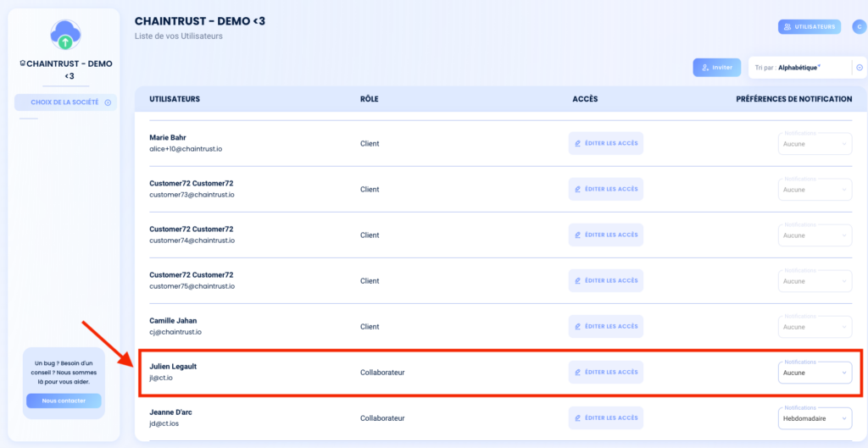The height and width of the screenshot is (448, 868).
Task: Open Notifications dropdown for customer74@chaintrust.io
Action: pyautogui.click(x=815, y=235)
